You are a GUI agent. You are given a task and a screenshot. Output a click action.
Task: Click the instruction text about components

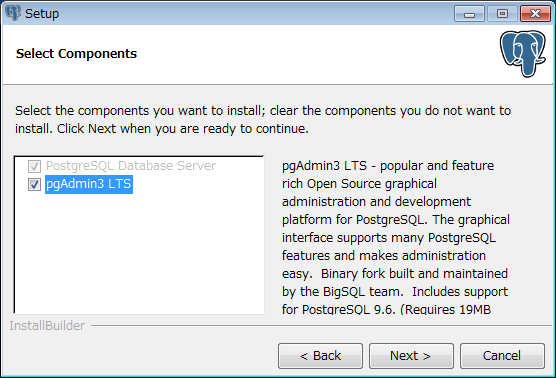pos(263,119)
